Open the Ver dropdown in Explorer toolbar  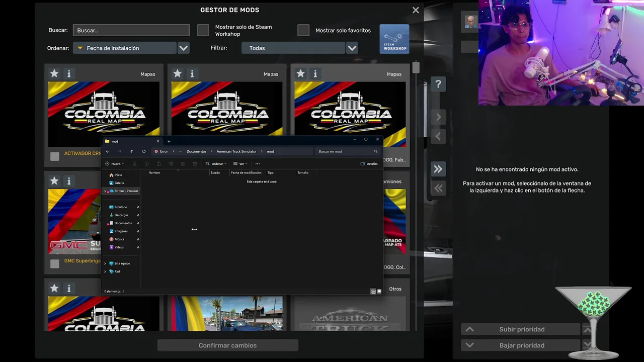point(240,163)
